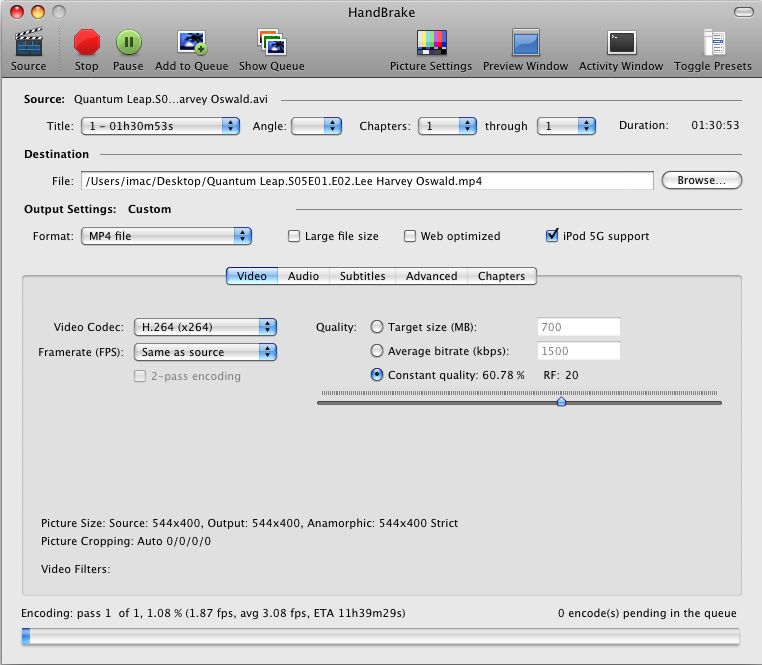Switch to the Video tab

[x=252, y=276]
